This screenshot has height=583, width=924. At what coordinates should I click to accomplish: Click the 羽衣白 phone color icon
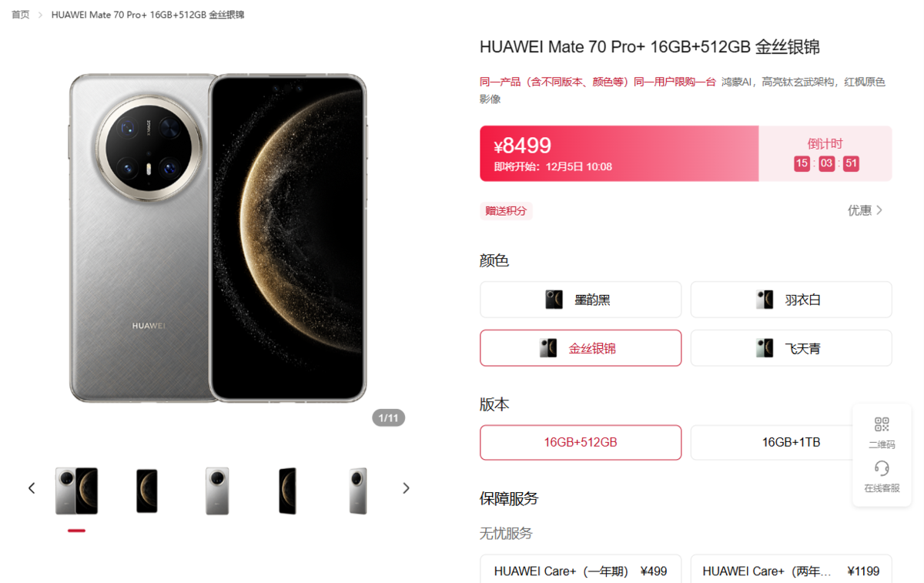(764, 300)
